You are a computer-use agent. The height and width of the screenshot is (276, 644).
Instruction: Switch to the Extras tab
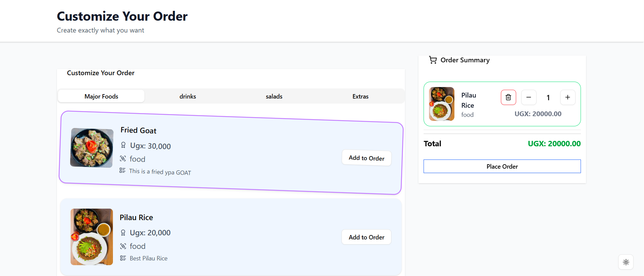(x=360, y=97)
